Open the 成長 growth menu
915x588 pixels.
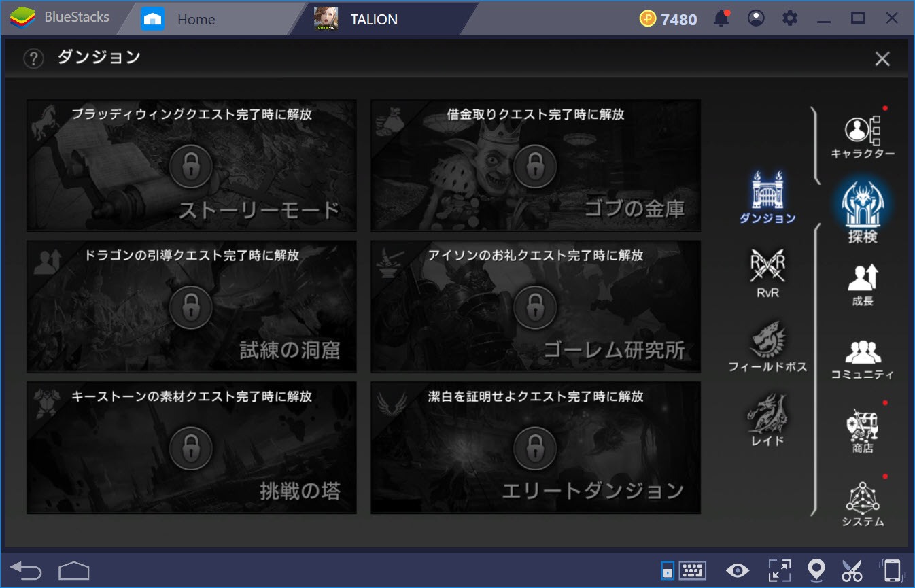863,285
